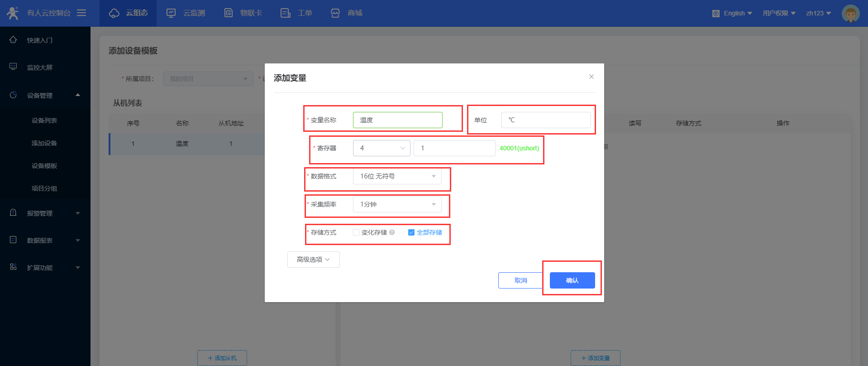Click the 数据报表 report icon
Image resolution: width=868 pixels, height=366 pixels.
13,240
